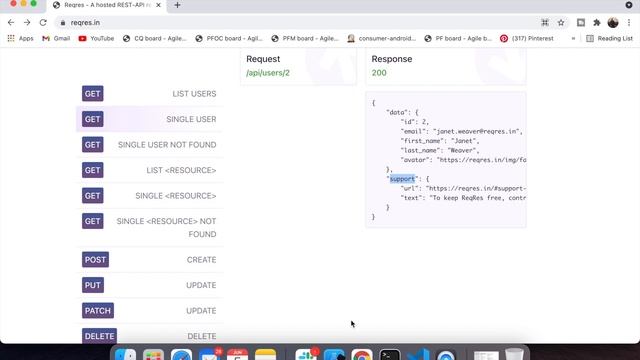Click the "first_name": "Janet" line

pyautogui.click(x=440, y=141)
